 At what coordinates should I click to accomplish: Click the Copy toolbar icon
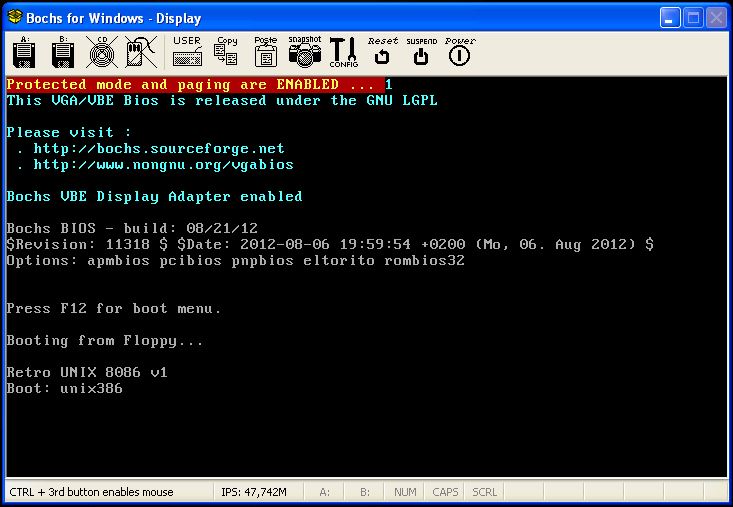pos(226,52)
